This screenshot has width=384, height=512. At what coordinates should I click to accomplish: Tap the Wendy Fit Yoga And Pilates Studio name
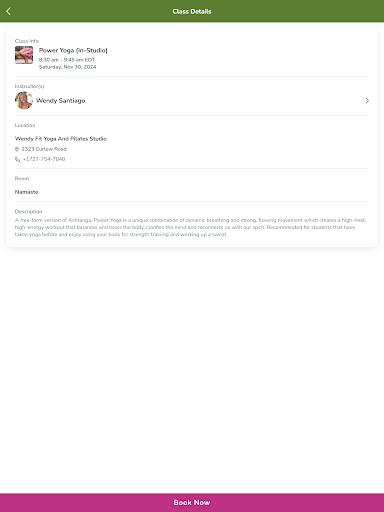(61, 139)
